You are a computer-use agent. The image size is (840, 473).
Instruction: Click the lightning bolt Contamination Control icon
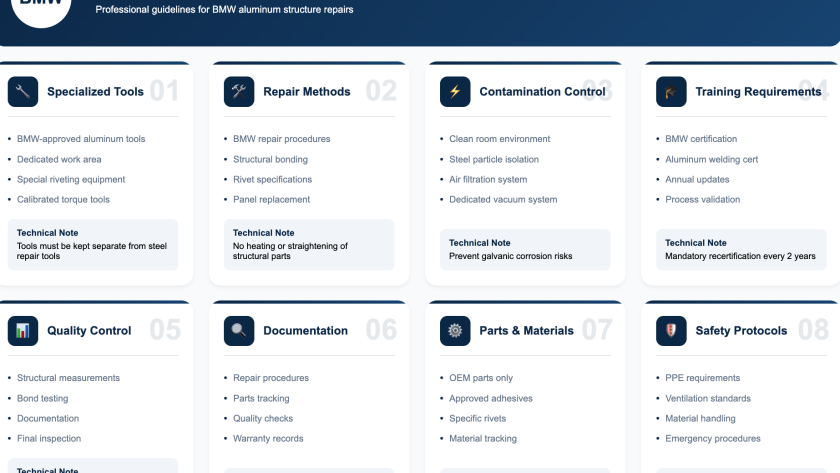point(455,92)
